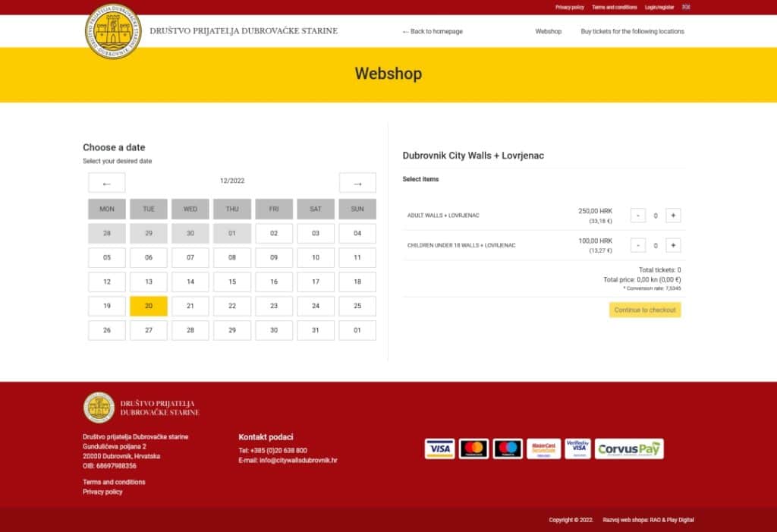Image resolution: width=777 pixels, height=532 pixels.
Task: Open the Webshop menu item
Action: coord(548,31)
